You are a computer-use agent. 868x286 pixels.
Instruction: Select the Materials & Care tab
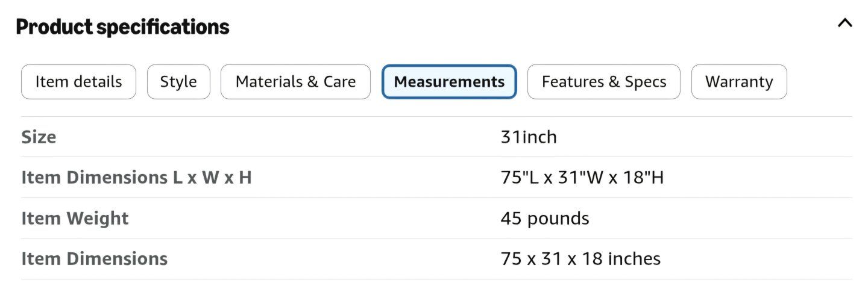295,82
